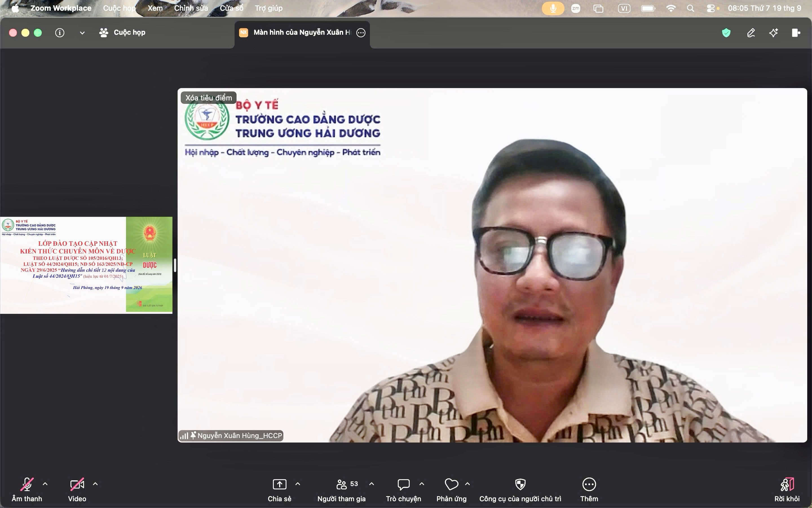Viewport: 812px width, 508px height.
Task: Open Trợ giúp menu
Action: [x=269, y=8]
